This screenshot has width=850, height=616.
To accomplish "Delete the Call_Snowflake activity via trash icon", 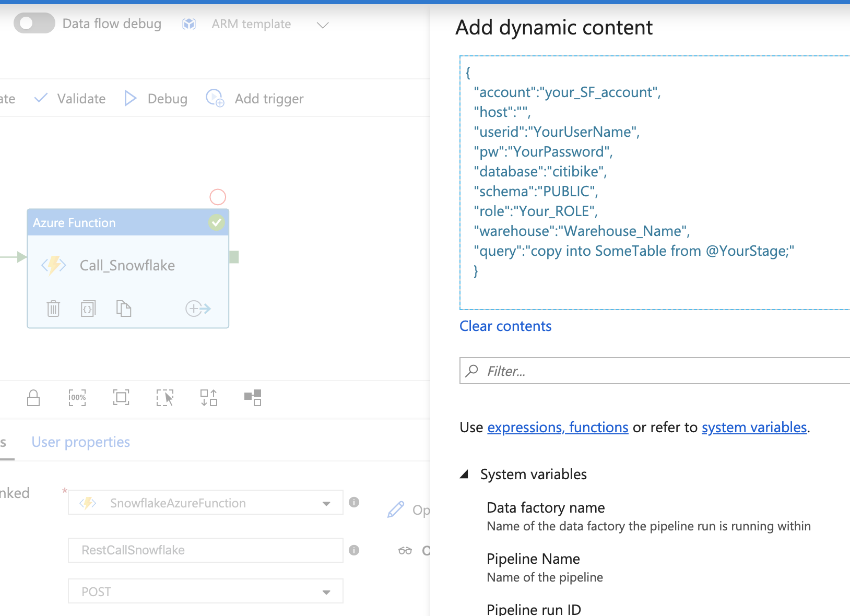I will [x=53, y=309].
